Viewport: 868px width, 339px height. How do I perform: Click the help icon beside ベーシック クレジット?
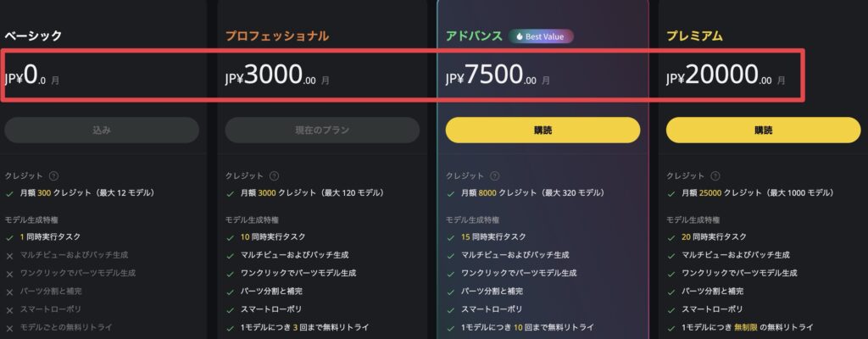[x=53, y=176]
